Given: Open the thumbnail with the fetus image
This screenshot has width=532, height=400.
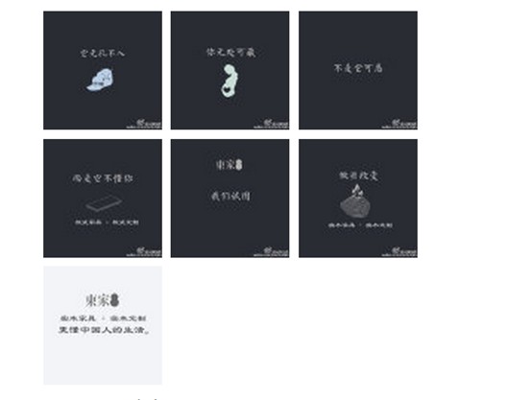Looking at the screenshot, I should pos(230,70).
